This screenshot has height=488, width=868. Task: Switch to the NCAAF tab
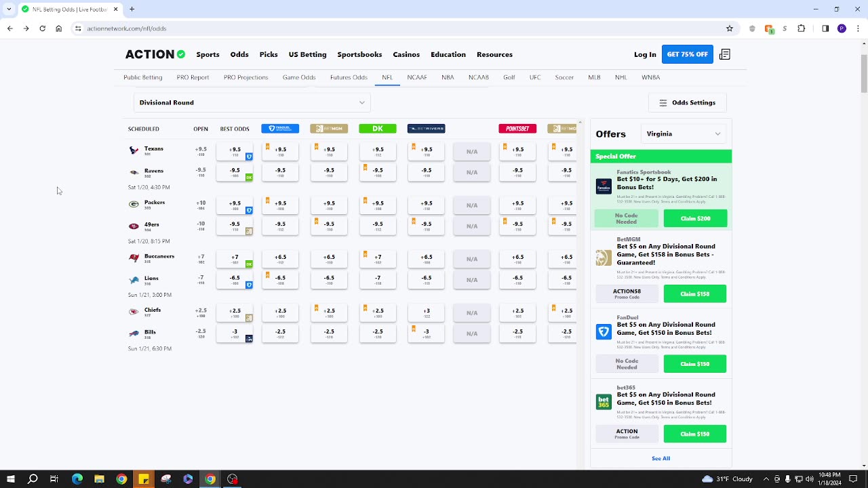coord(417,77)
